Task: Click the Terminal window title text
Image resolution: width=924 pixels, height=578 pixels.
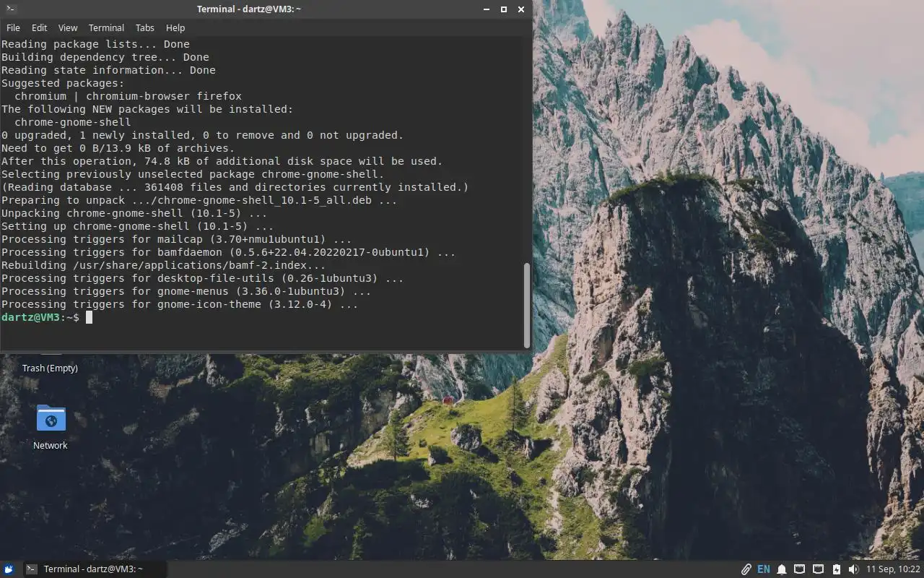Action: (x=249, y=9)
